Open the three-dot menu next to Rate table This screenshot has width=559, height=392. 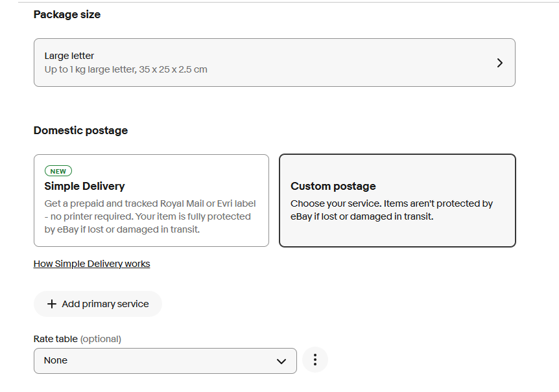[315, 360]
